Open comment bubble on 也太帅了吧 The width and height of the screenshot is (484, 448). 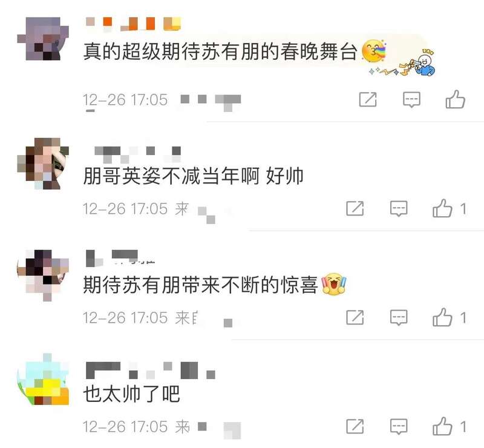click(399, 427)
